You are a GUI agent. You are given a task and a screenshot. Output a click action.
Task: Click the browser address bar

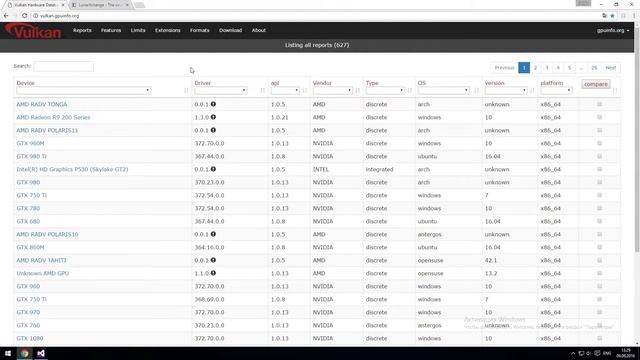(318, 16)
